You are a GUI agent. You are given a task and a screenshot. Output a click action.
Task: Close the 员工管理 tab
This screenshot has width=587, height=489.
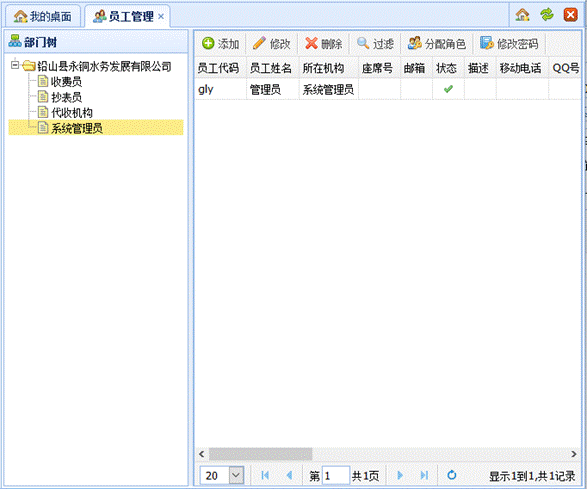point(161,16)
